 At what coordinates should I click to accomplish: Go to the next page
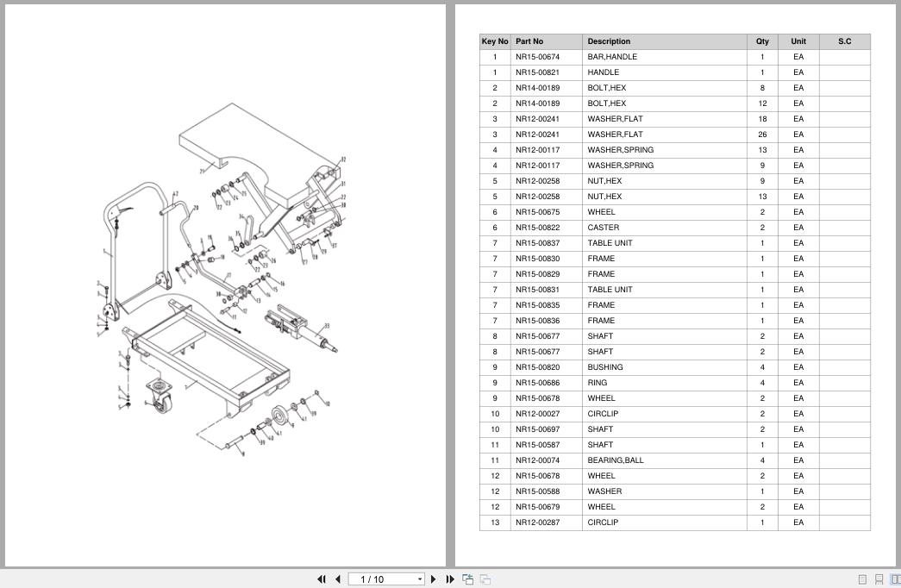pyautogui.click(x=434, y=579)
